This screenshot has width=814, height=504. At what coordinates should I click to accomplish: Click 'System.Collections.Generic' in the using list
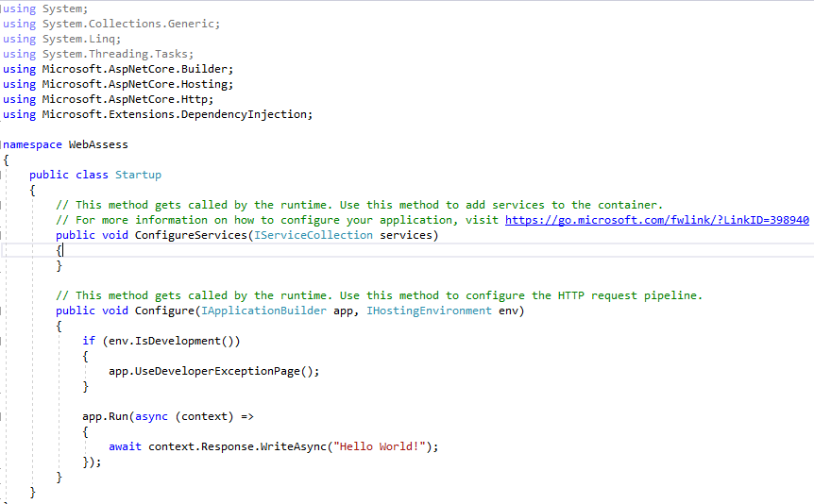(128, 24)
